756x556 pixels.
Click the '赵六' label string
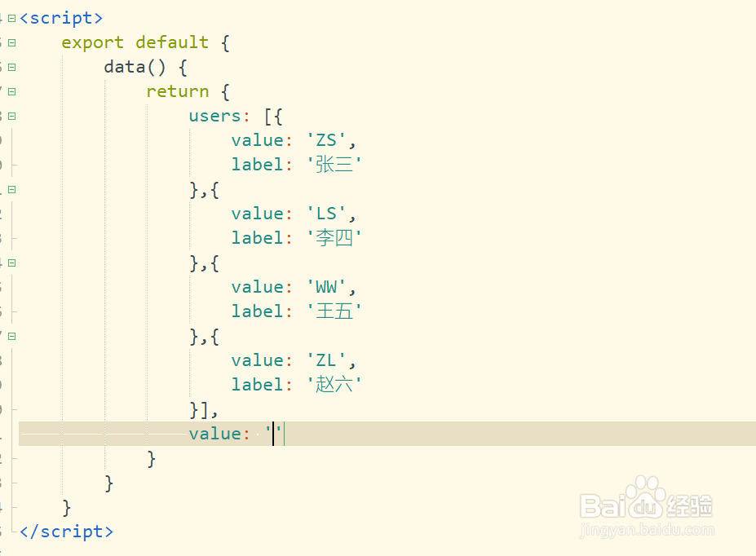tap(334, 385)
